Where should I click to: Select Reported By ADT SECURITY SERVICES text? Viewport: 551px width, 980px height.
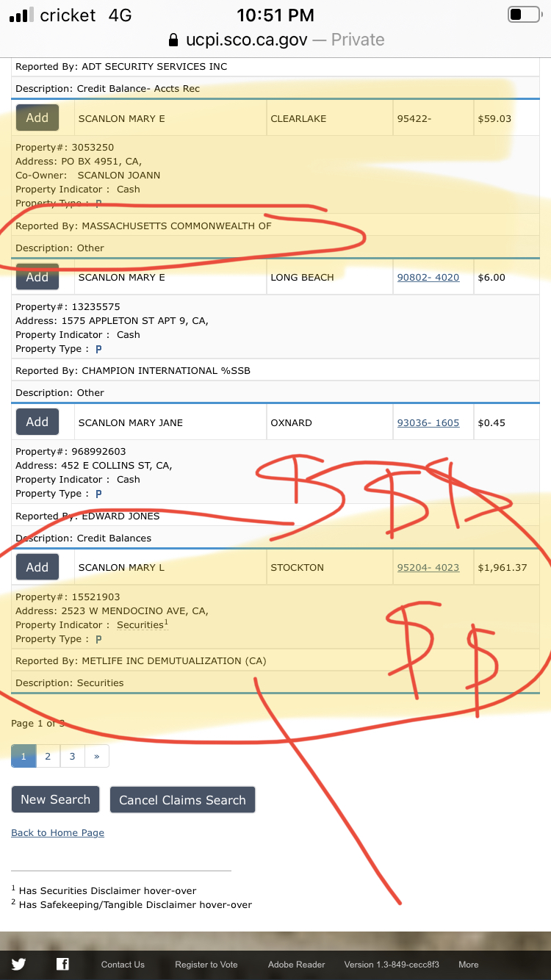pos(121,66)
